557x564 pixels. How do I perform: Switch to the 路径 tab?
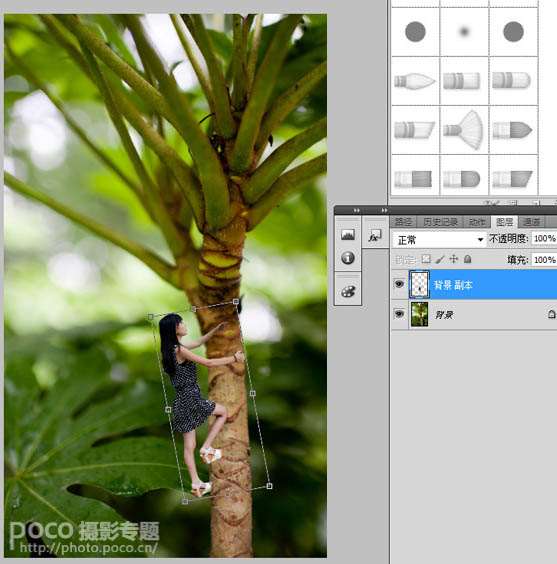pos(403,222)
